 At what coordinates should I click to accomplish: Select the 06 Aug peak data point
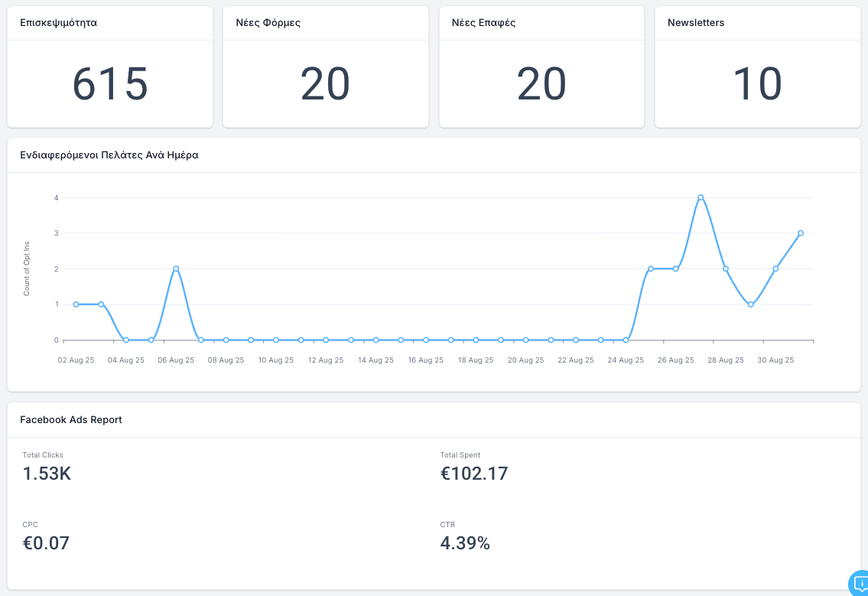[176, 269]
